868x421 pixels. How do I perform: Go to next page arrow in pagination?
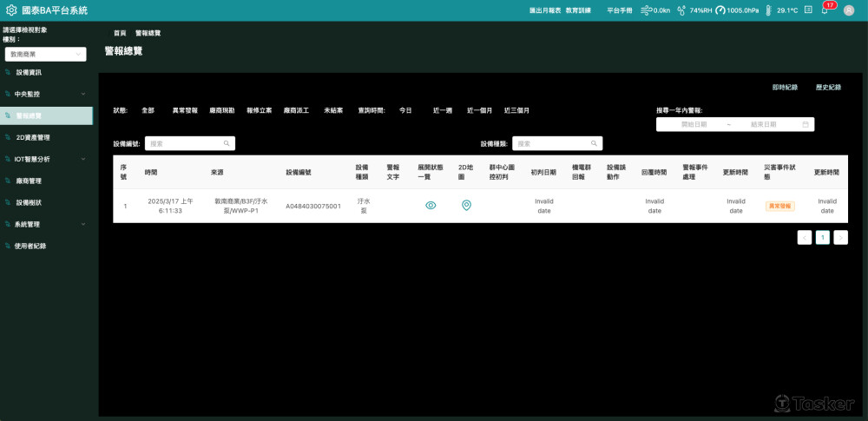click(840, 238)
